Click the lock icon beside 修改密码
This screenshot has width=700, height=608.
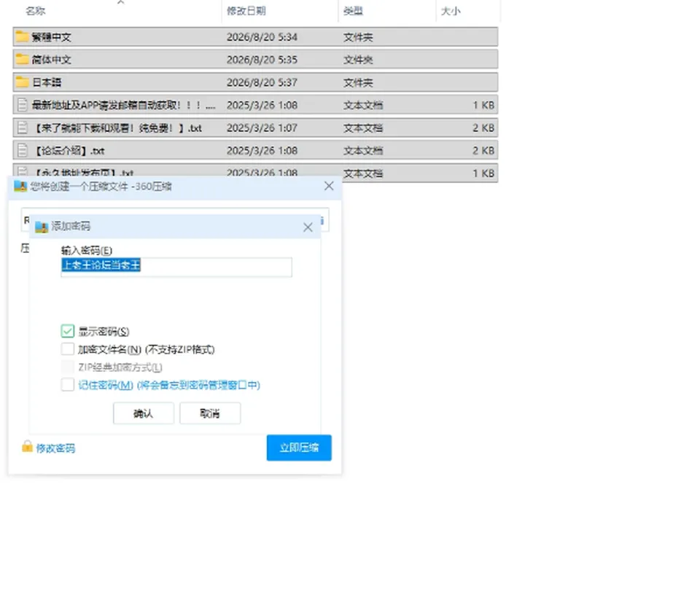click(x=27, y=446)
